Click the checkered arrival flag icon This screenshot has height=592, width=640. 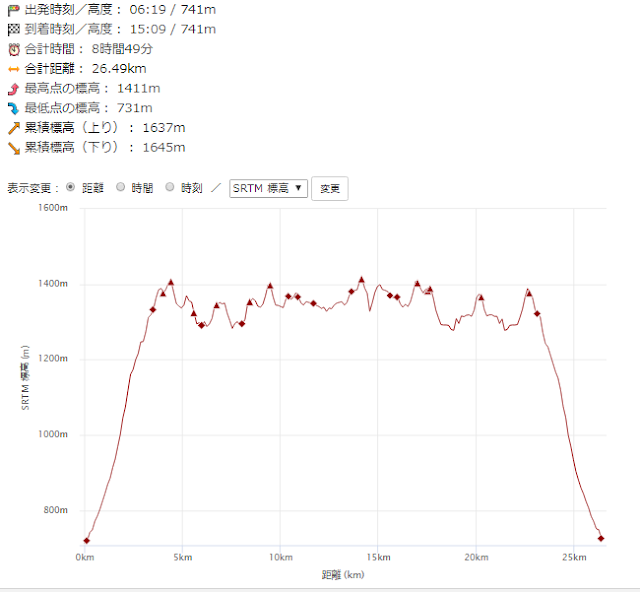[13, 29]
